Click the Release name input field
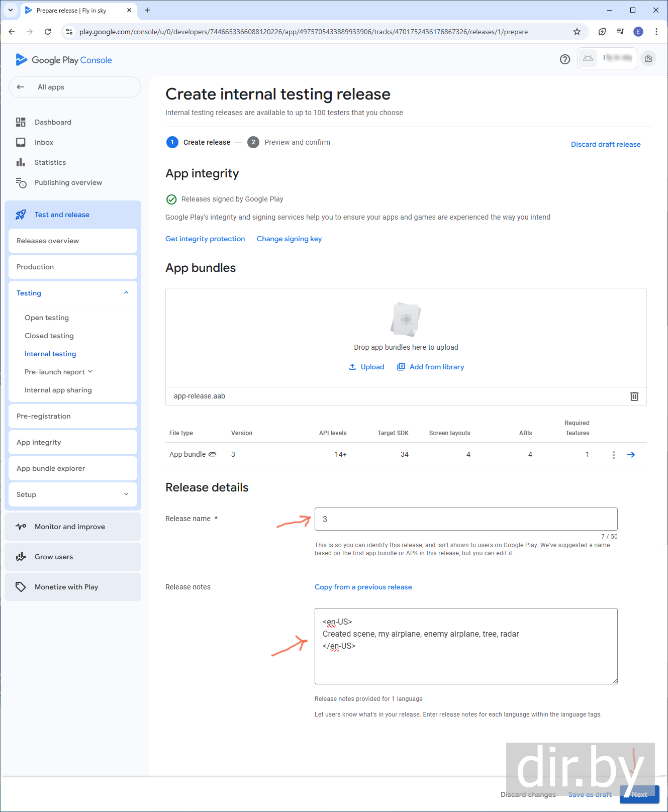The height and width of the screenshot is (812, 668). tap(465, 519)
